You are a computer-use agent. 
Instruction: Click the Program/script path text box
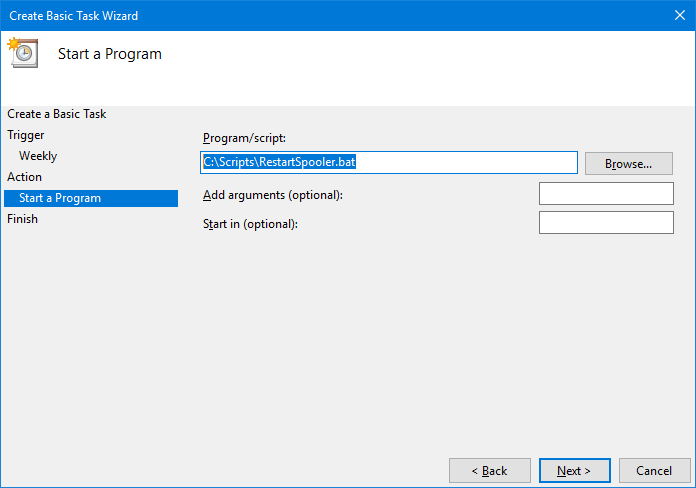(x=389, y=163)
